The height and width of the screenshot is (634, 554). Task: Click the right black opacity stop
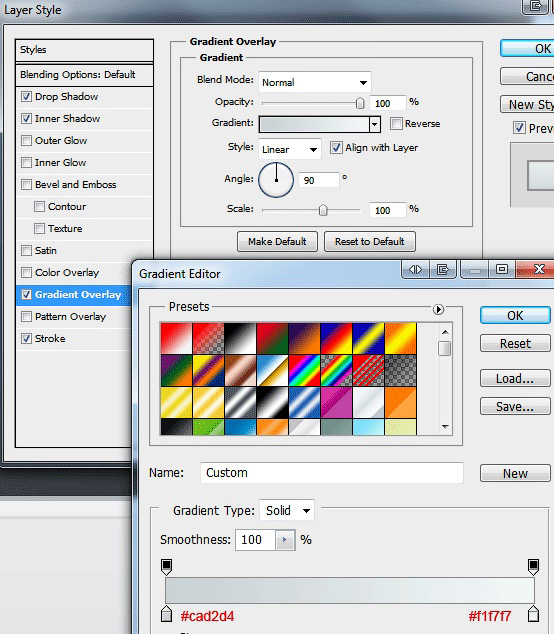tap(533, 566)
